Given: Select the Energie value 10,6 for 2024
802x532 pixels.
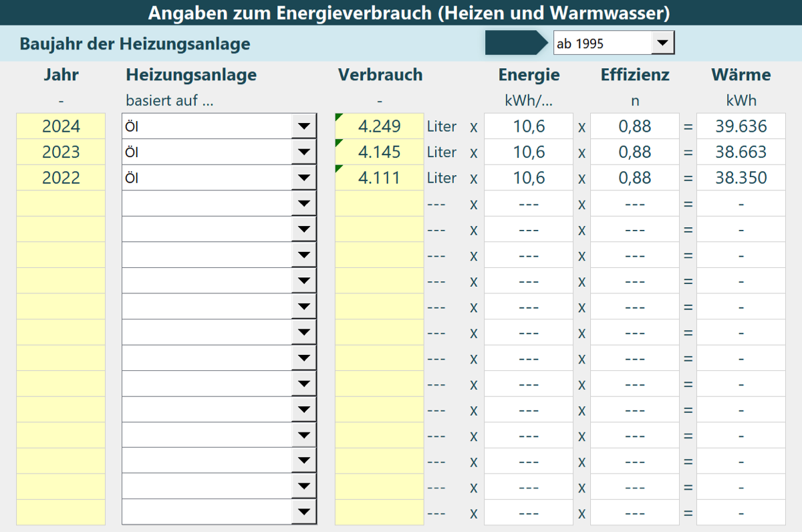Looking at the screenshot, I should pyautogui.click(x=529, y=126).
